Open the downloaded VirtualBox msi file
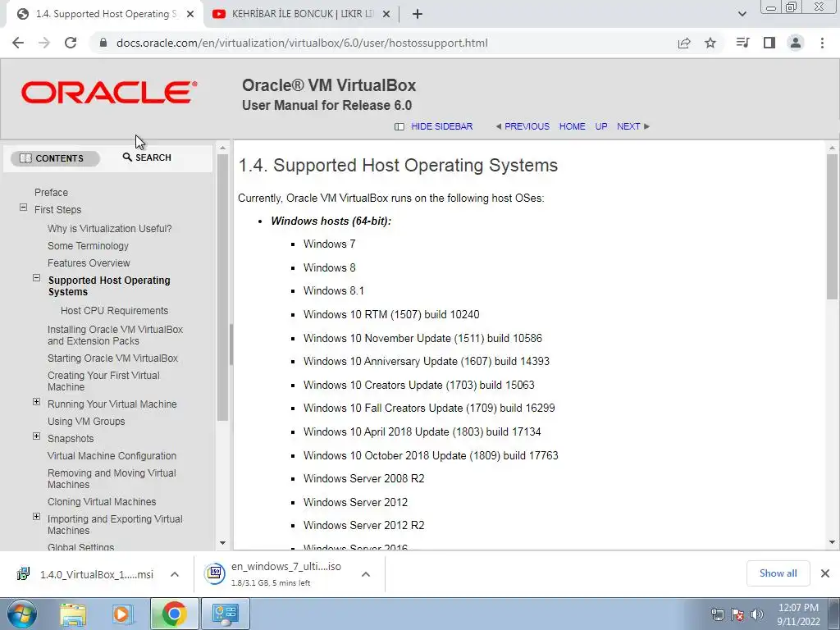The width and height of the screenshot is (840, 630). click(x=85, y=574)
